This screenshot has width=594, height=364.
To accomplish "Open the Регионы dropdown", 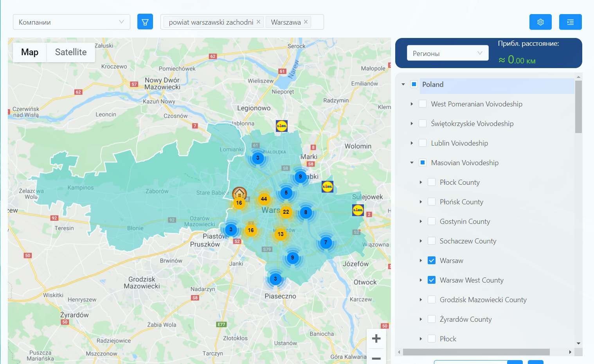I will pos(448,53).
